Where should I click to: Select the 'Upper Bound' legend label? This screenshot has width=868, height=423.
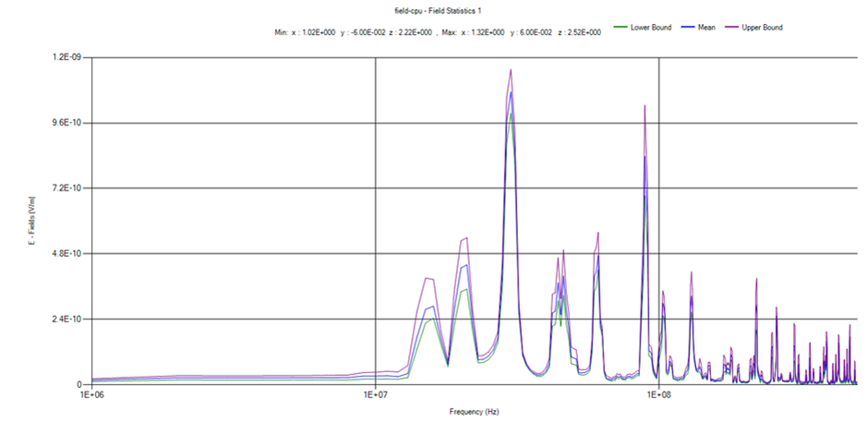coord(762,28)
